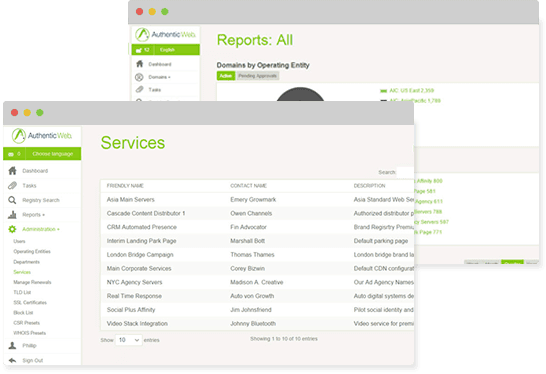The height and width of the screenshot is (374, 546).
Task: Sort the table by Friendly Name column
Action: pos(125,186)
